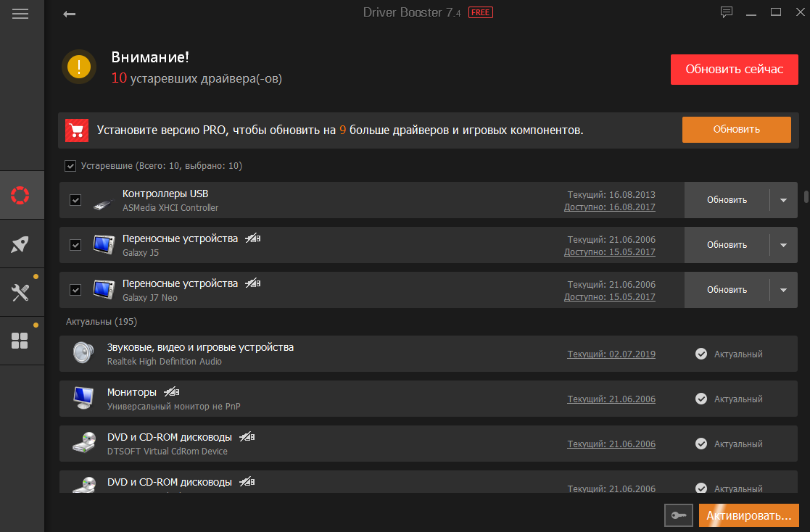Screen dimensions: 810x532
Task: Open Текущий: 21.06.2006 link for Мониторы
Action: 611,399
